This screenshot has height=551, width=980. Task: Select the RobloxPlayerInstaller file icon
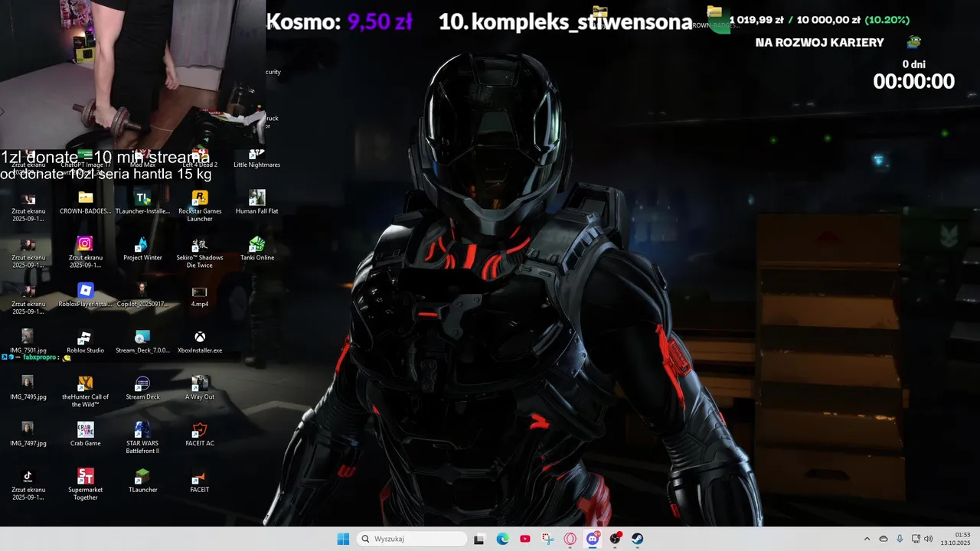click(86, 295)
